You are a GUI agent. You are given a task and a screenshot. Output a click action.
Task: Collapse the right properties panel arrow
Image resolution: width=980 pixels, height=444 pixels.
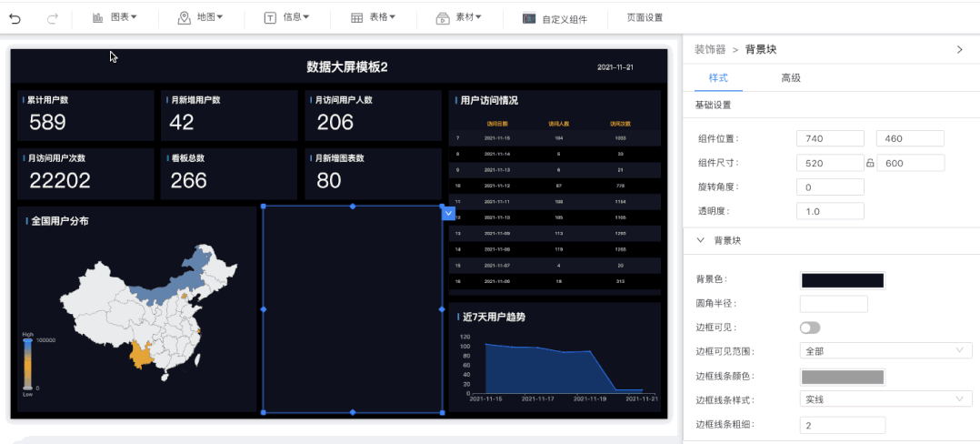coord(959,49)
